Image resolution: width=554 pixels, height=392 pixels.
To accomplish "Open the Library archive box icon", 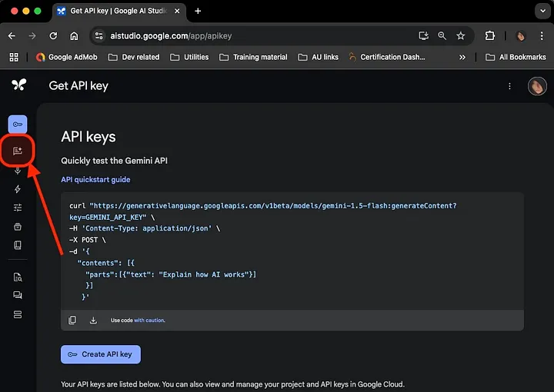I will pyautogui.click(x=18, y=227).
